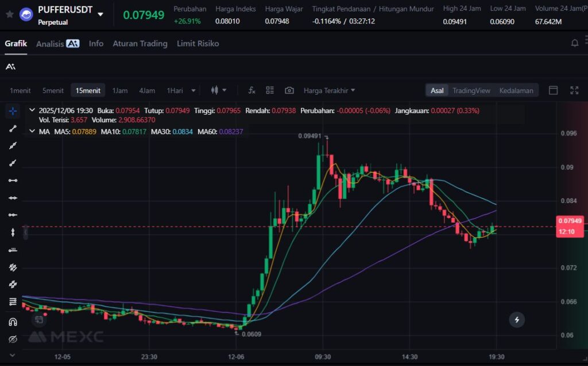
Task: Enable the magnet snap tool
Action: coord(13,322)
